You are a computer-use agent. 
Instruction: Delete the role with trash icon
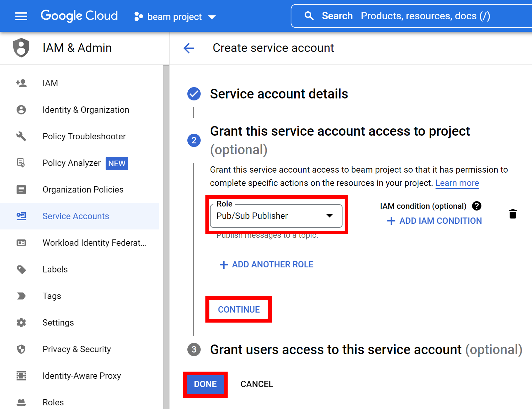pos(513,214)
